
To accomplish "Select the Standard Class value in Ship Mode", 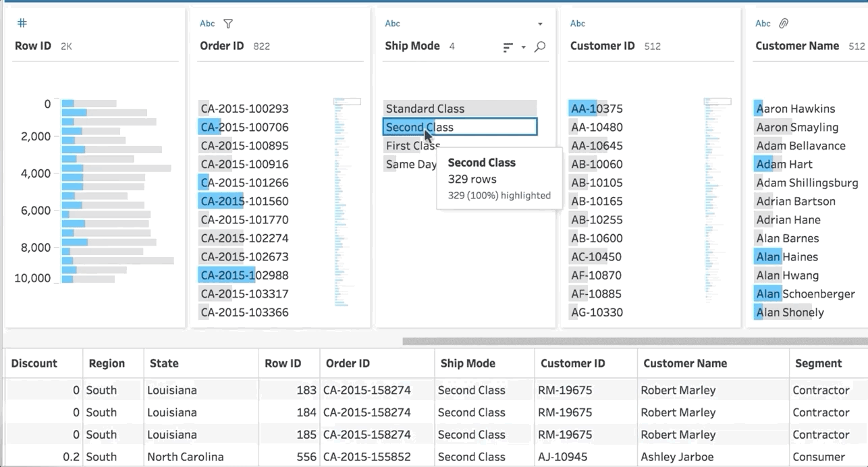I will pos(425,109).
